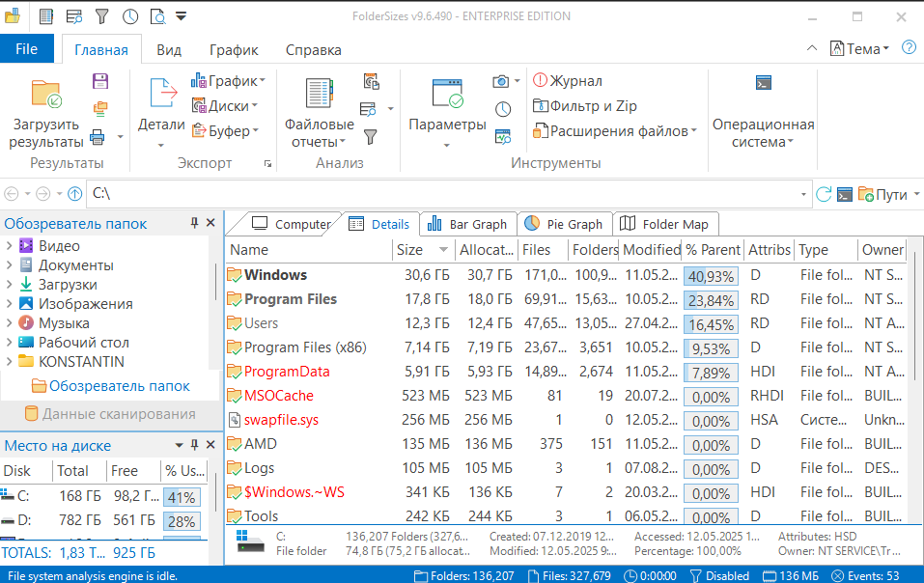
Task: Click the refresh icon beside address bar
Action: 824,194
